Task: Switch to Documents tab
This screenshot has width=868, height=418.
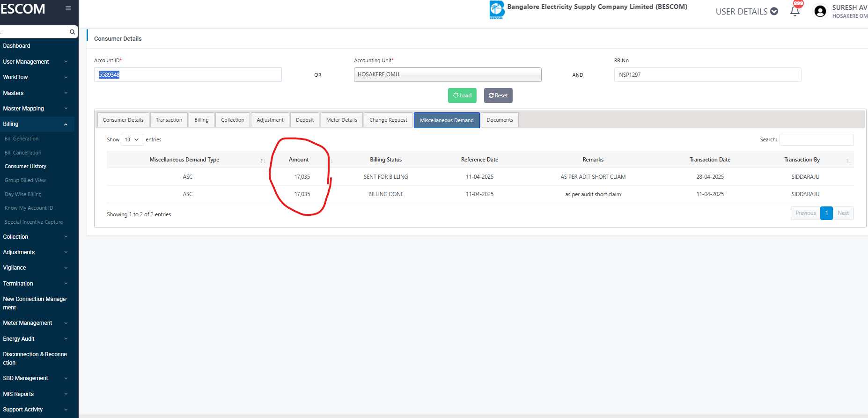Action: pyautogui.click(x=500, y=120)
